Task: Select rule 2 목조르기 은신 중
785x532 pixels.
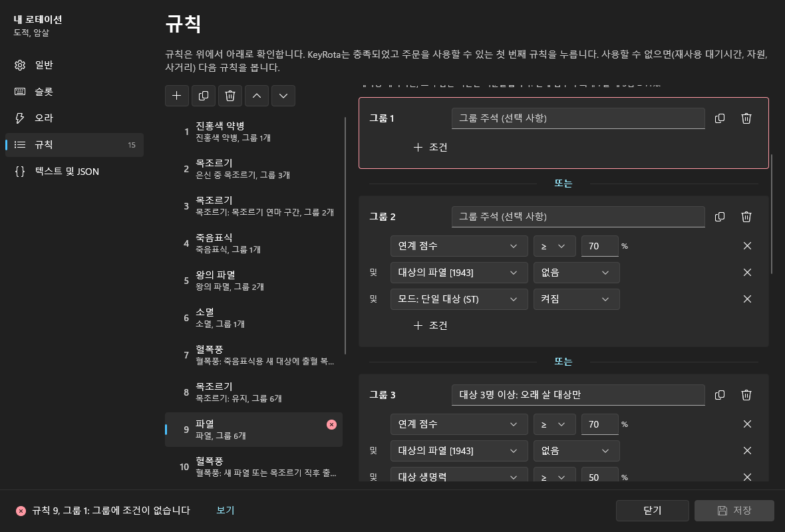Action: [x=254, y=169]
